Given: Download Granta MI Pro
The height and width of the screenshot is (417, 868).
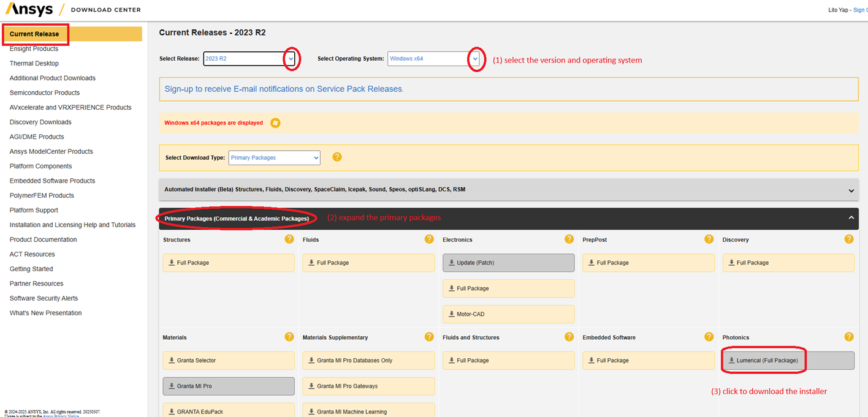Looking at the screenshot, I should coord(229,386).
